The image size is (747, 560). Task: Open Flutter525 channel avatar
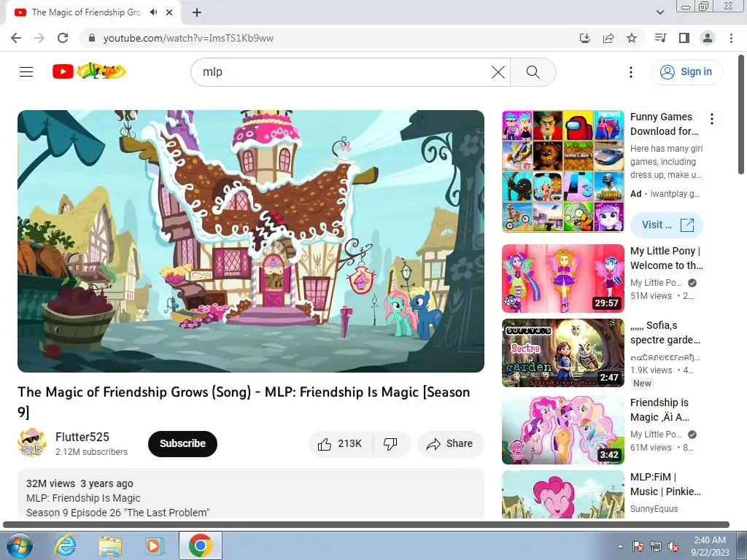(x=31, y=443)
